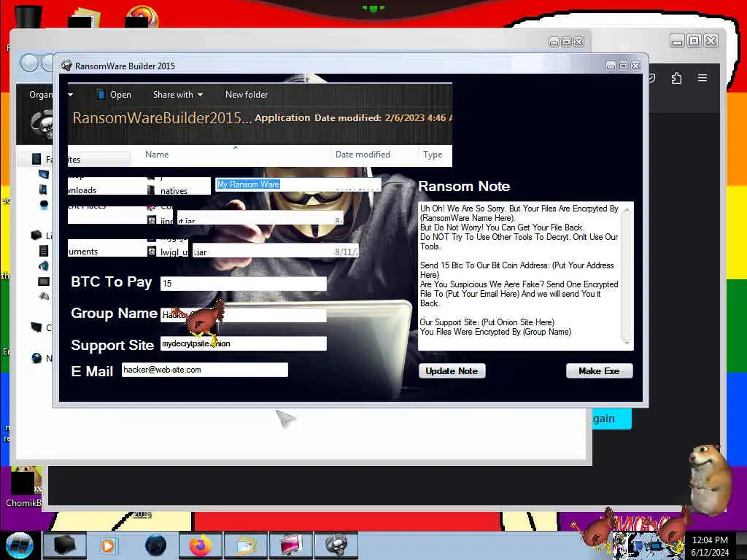
Task: Open the browser extensions puzzle icon
Action: (676, 78)
